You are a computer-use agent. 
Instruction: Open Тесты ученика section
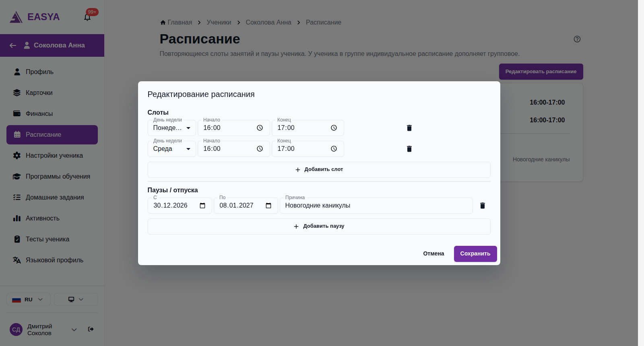click(52, 239)
